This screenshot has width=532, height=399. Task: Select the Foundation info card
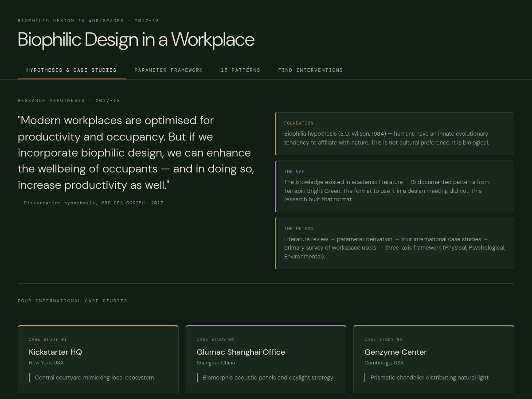(395, 133)
